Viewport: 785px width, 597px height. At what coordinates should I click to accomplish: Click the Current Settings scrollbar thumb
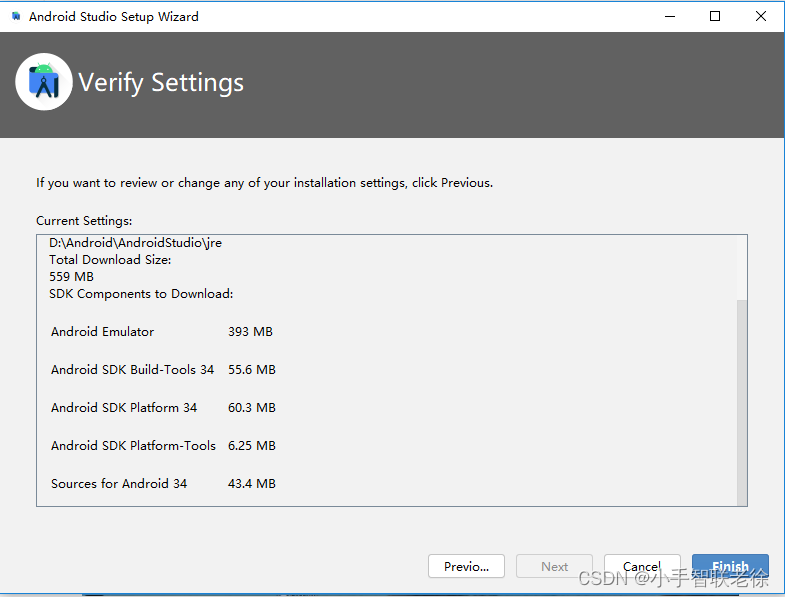[742, 403]
